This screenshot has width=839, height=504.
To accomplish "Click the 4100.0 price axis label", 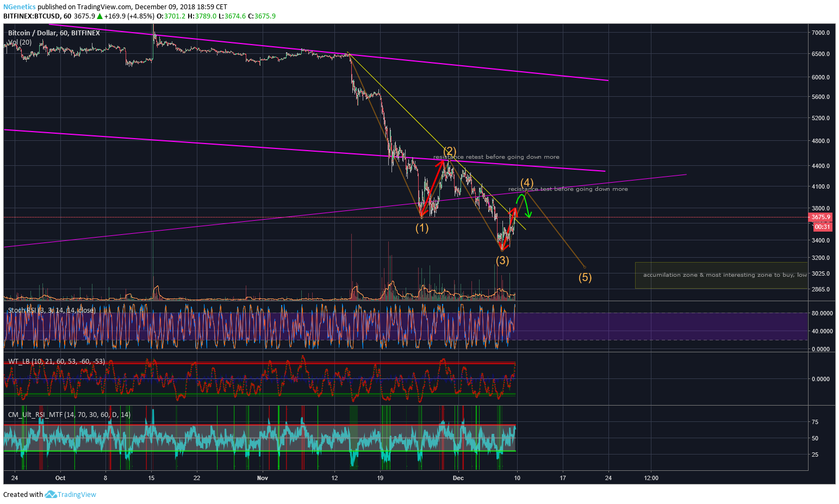I will pos(821,186).
